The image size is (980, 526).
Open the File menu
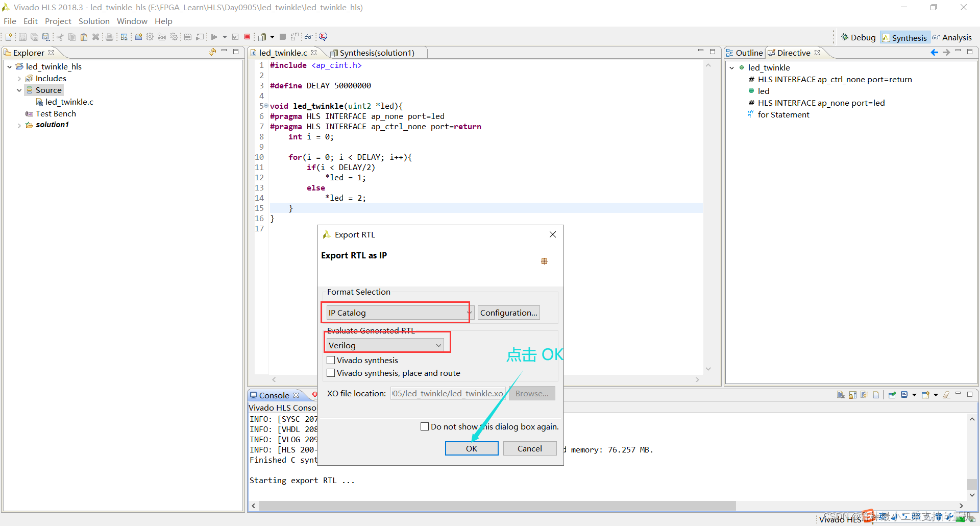pyautogui.click(x=10, y=21)
